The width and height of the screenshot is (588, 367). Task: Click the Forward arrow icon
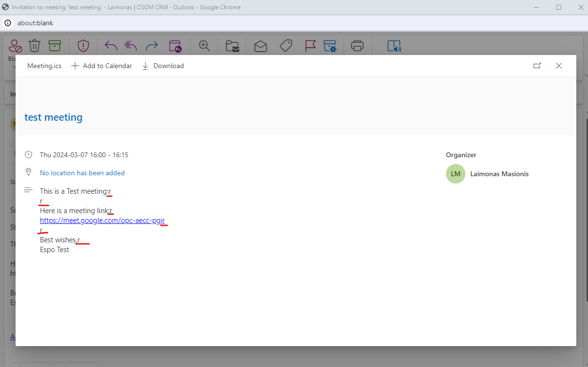(152, 46)
